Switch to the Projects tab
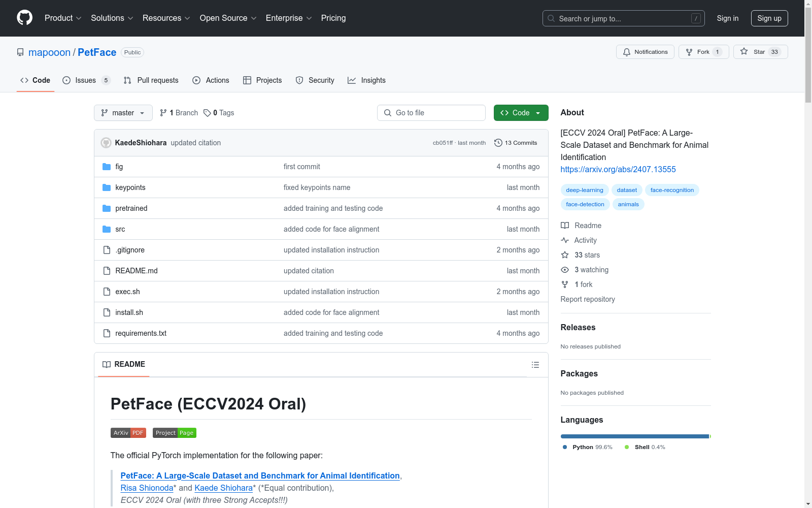Screen dimensions: 812x508 [x=262, y=80]
